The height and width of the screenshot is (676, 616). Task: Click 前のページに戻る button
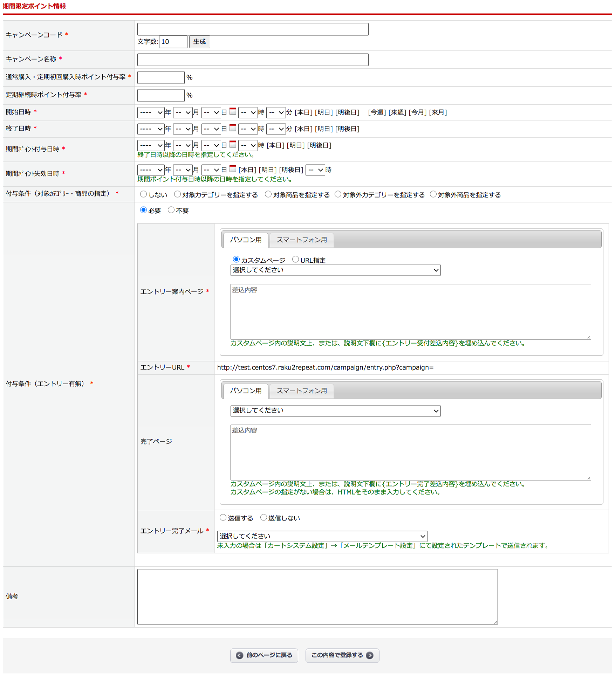(264, 655)
